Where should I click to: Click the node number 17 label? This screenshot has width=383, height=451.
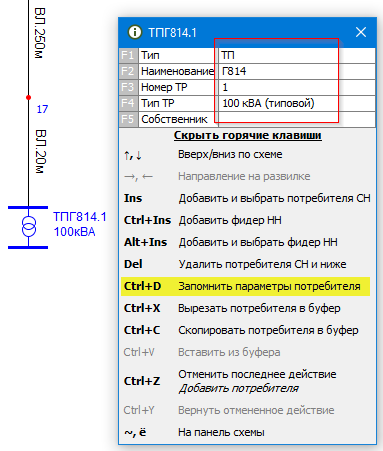(42, 109)
